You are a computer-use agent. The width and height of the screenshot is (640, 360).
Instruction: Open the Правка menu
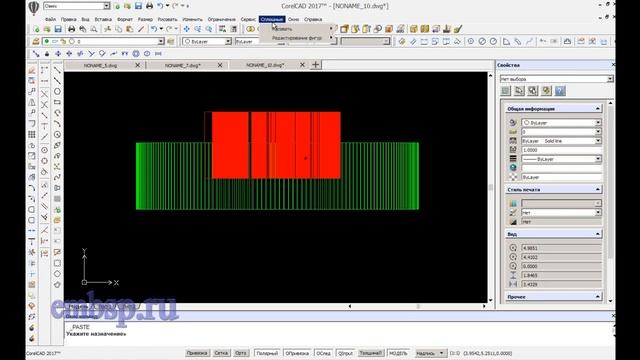click(x=69, y=19)
